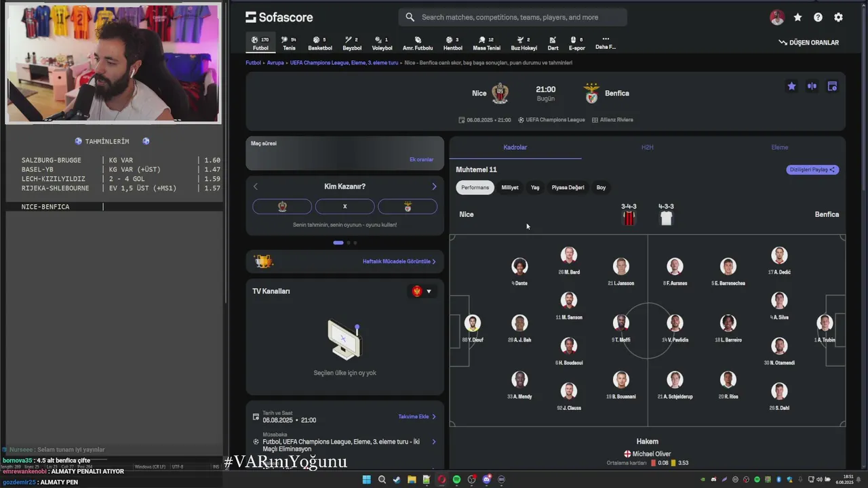868x488 pixels.
Task: Vote X for a draw
Action: pyautogui.click(x=344, y=206)
